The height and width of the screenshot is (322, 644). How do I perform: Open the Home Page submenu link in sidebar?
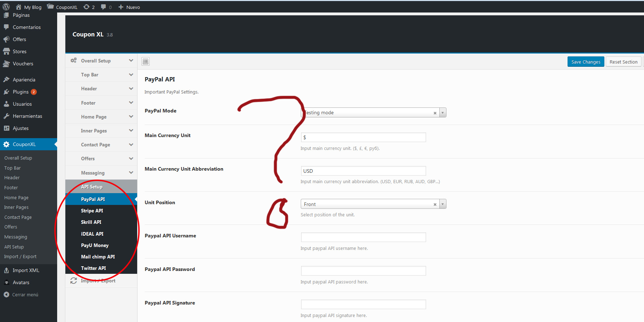tap(16, 197)
